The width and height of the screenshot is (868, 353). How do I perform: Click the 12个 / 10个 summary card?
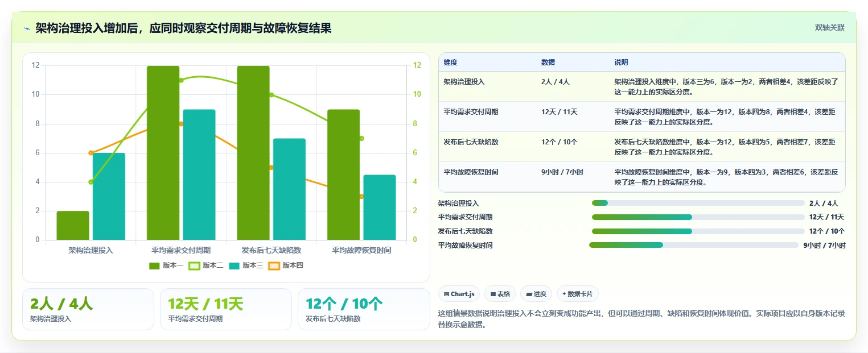[364, 309]
